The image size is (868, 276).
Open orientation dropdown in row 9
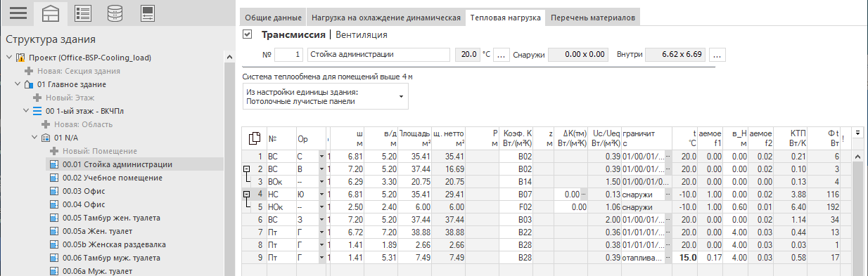[x=322, y=257]
